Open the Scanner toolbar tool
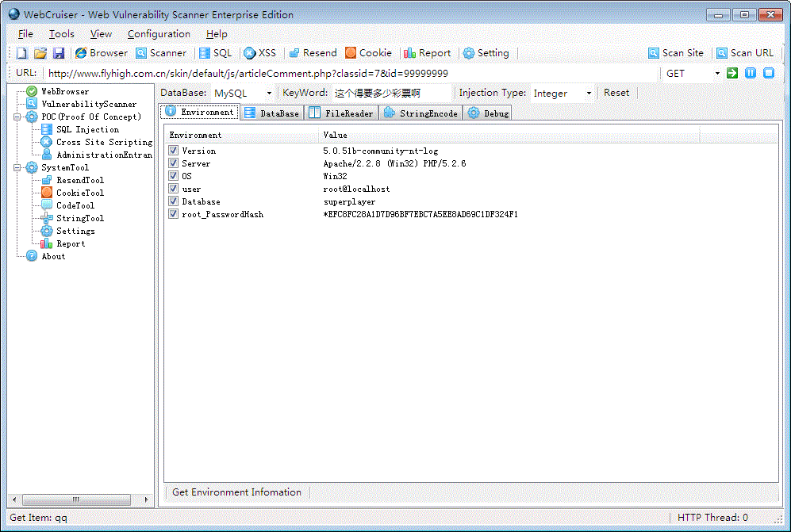 pyautogui.click(x=161, y=53)
